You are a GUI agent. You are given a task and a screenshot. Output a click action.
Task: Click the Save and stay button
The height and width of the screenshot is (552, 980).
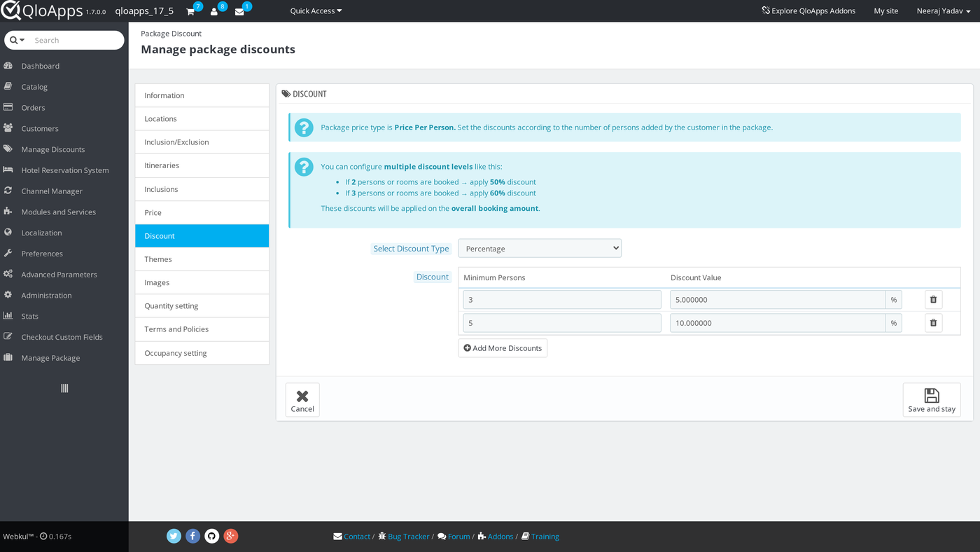point(932,400)
